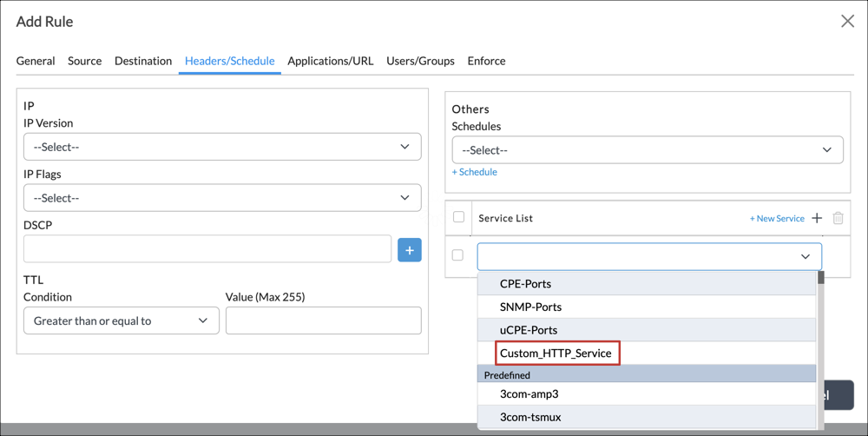
Task: Click the + New Service link
Action: tap(777, 218)
